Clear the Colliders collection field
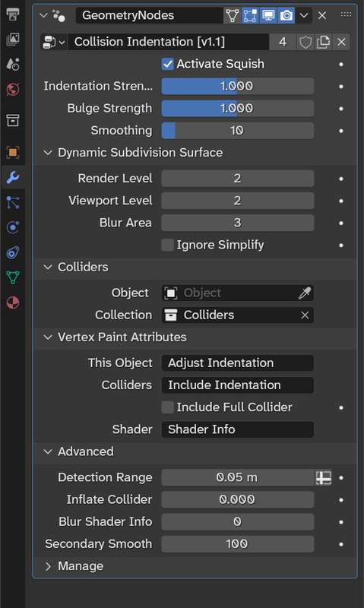The image size is (364, 608). (x=305, y=315)
